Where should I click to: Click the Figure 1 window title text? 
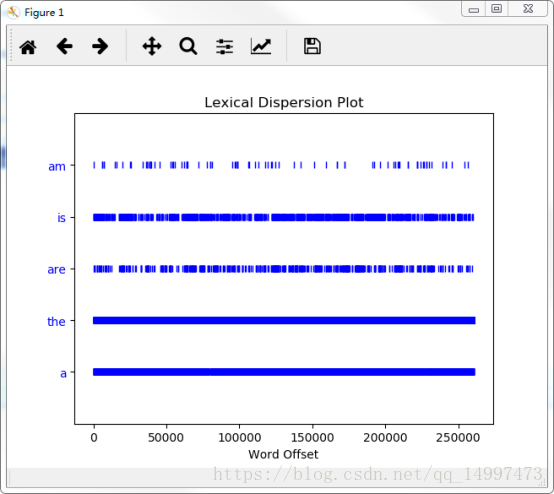click(44, 13)
